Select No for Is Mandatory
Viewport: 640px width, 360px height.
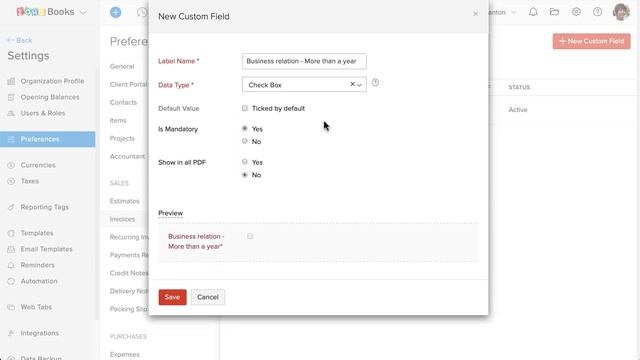coord(244,141)
